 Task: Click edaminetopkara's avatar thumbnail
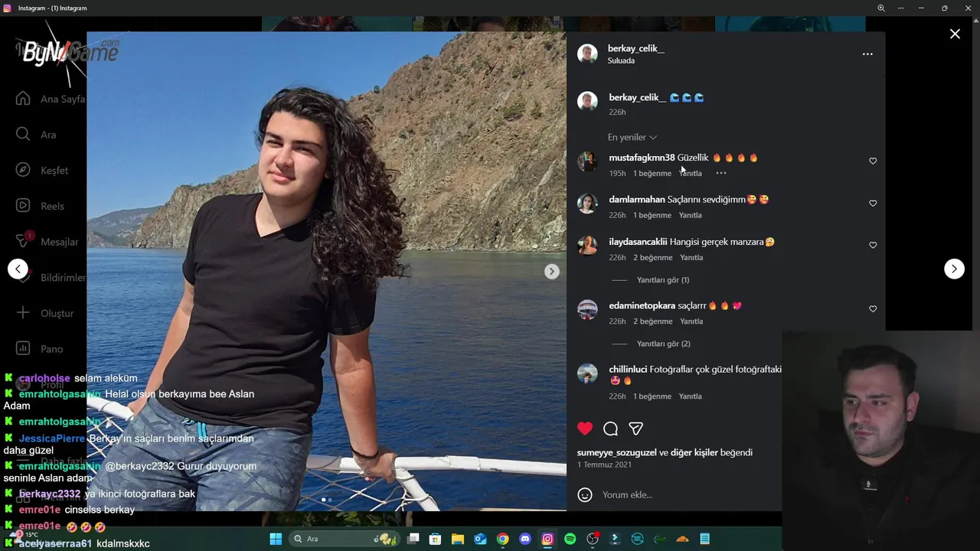click(x=587, y=309)
